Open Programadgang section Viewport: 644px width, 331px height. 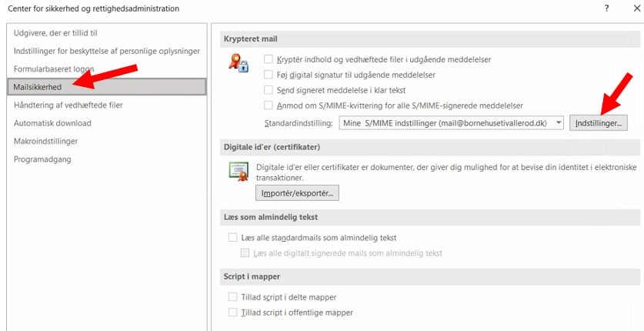42,159
